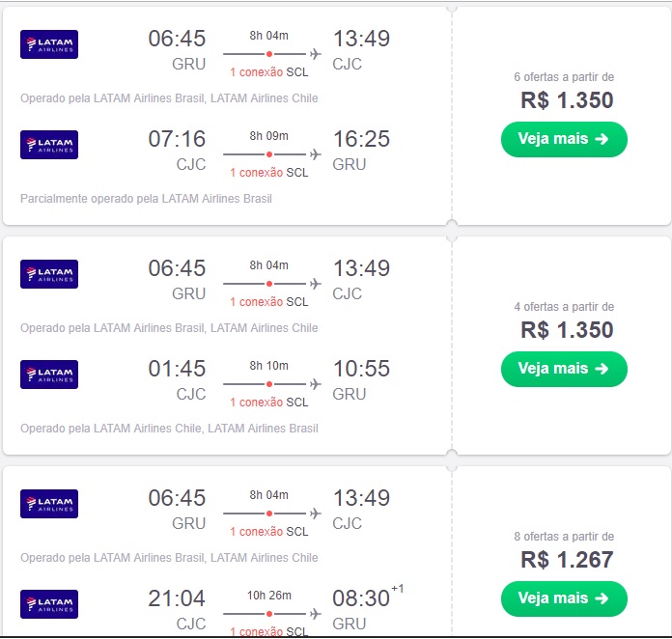The width and height of the screenshot is (672, 639).
Task: Click "1 conexão" under the 8h 09m duration
Action: [256, 173]
